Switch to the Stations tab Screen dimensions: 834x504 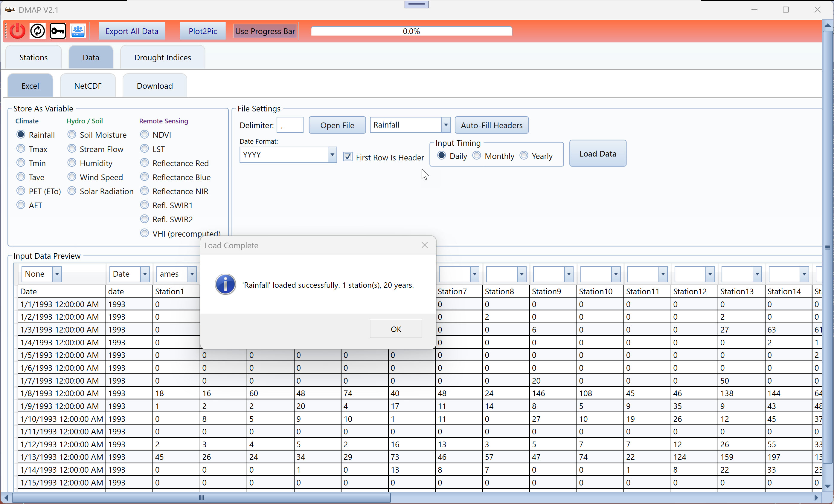click(33, 57)
